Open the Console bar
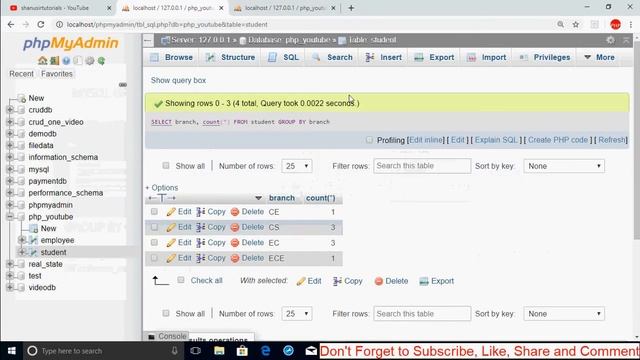 (x=167, y=336)
